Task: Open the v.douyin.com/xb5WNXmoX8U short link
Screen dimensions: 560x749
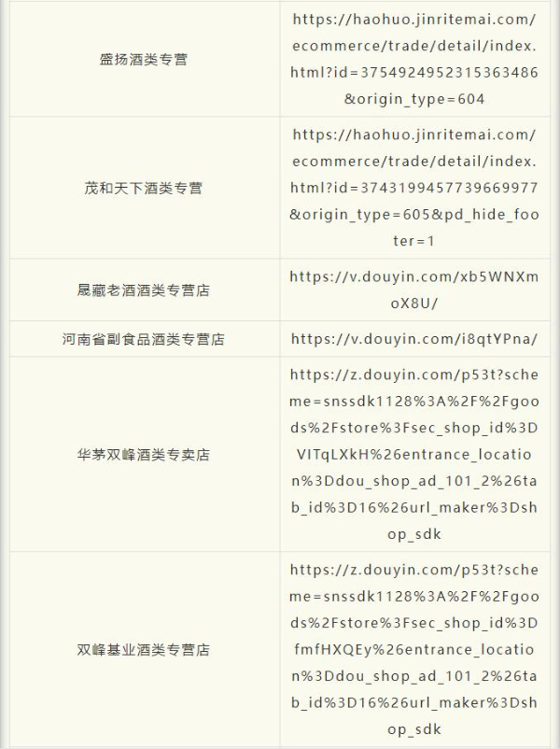Action: coord(413,290)
